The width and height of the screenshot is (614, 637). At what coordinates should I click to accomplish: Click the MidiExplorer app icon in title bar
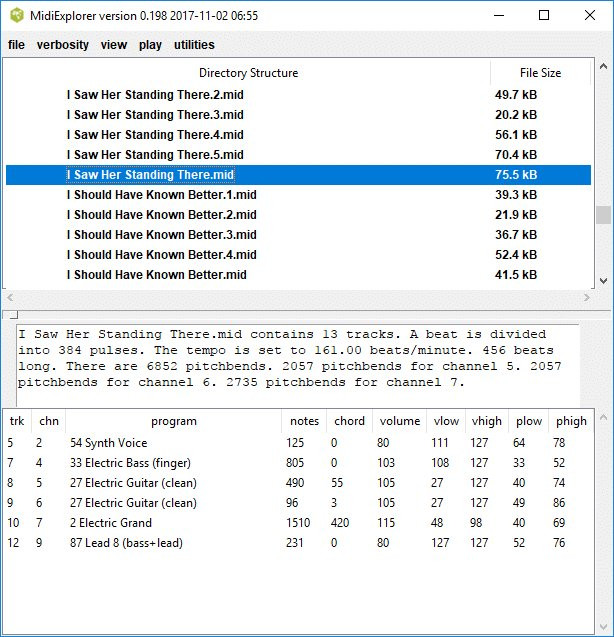point(17,15)
